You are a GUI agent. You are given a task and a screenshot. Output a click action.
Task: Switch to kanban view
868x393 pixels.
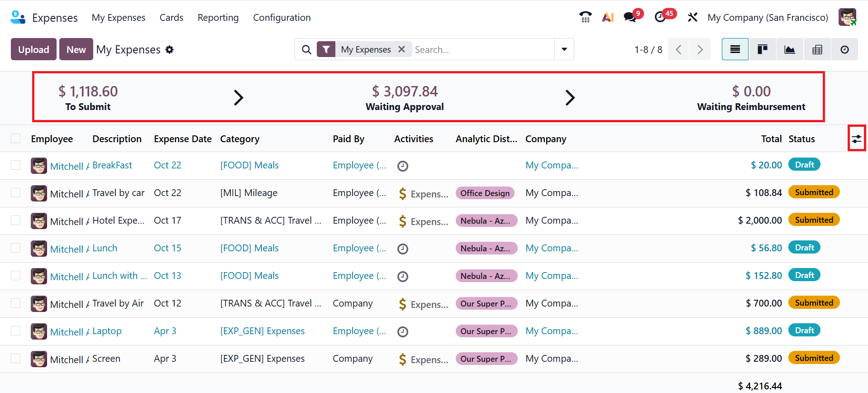tap(763, 49)
